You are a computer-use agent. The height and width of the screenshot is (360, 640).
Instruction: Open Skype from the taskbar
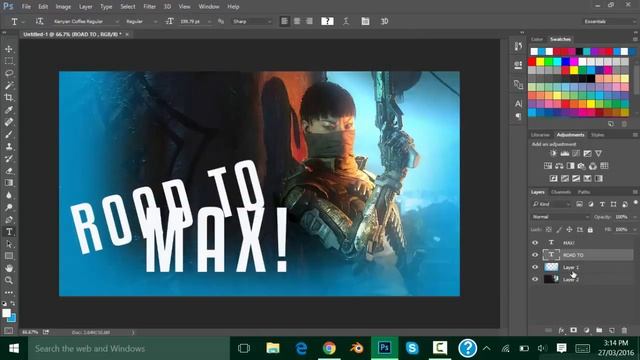pyautogui.click(x=412, y=348)
